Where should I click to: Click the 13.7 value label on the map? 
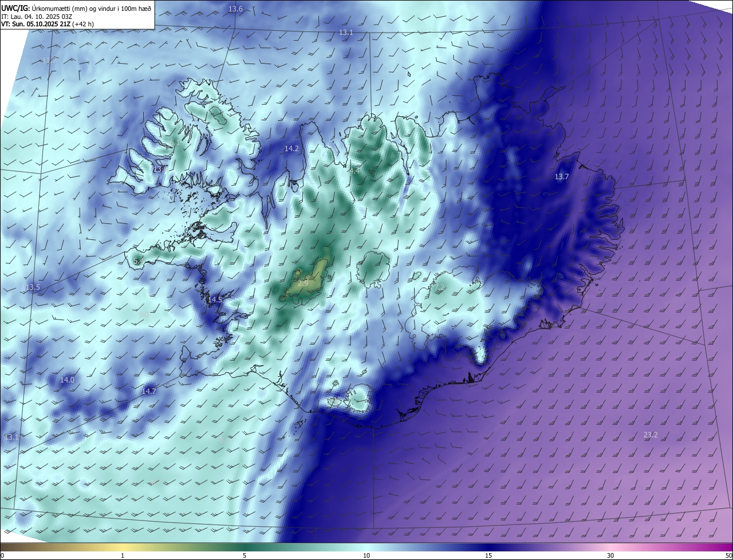tap(562, 176)
